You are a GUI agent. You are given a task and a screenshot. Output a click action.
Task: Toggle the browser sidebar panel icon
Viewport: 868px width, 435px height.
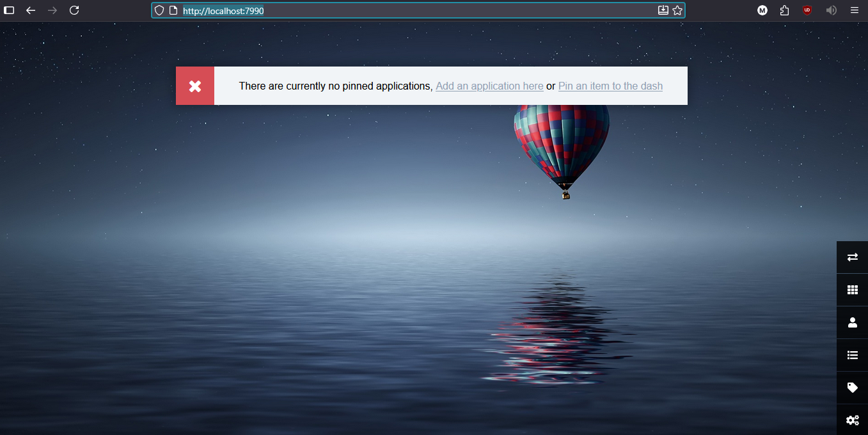(x=9, y=10)
